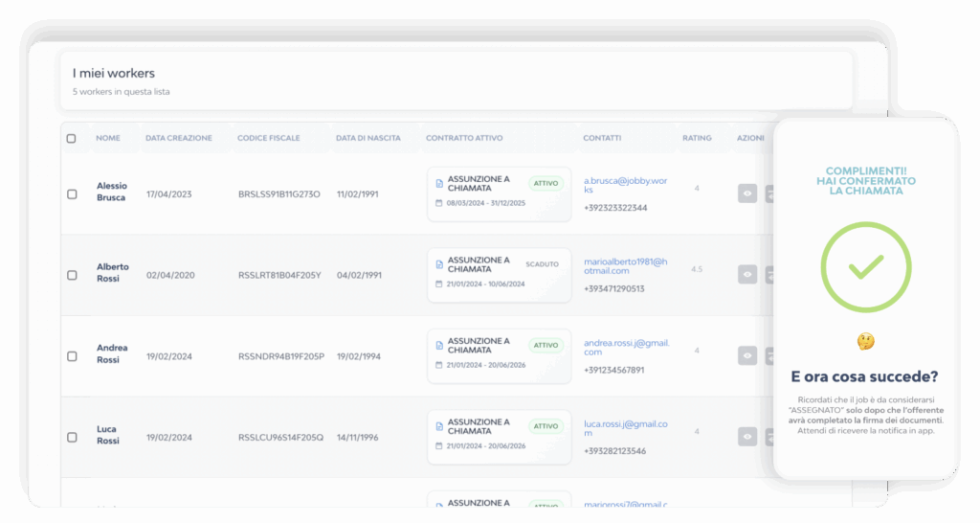Click the eye icon for Alessio Brusca
980x523 pixels.
[747, 193]
